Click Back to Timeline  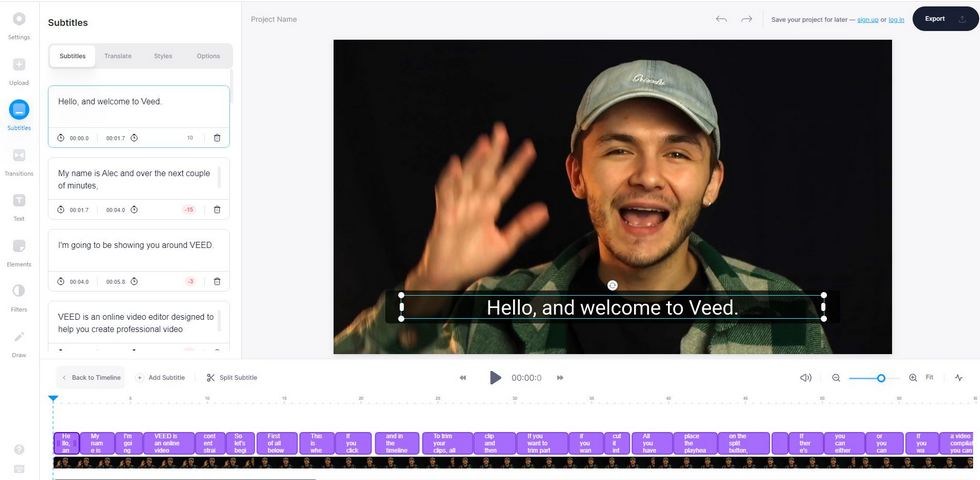coord(91,378)
